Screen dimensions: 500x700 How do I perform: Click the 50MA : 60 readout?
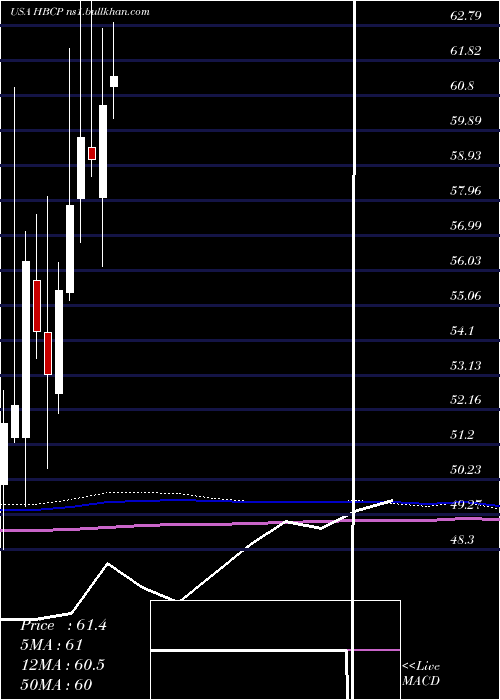pyautogui.click(x=56, y=684)
